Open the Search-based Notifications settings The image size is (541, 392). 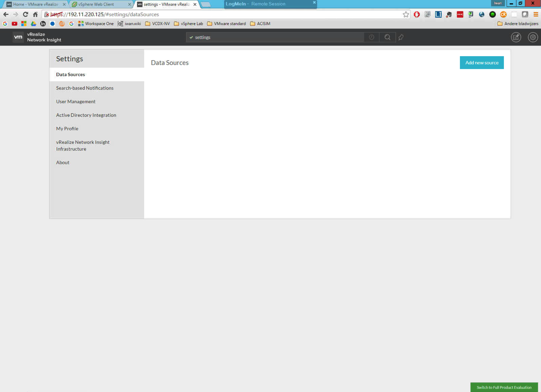pyautogui.click(x=85, y=88)
